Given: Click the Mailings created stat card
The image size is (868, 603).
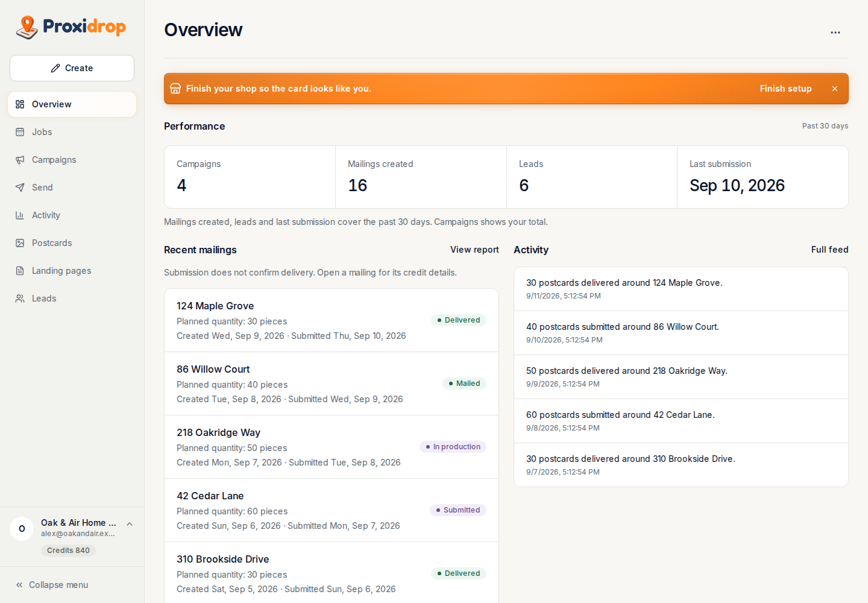Looking at the screenshot, I should 421,177.
